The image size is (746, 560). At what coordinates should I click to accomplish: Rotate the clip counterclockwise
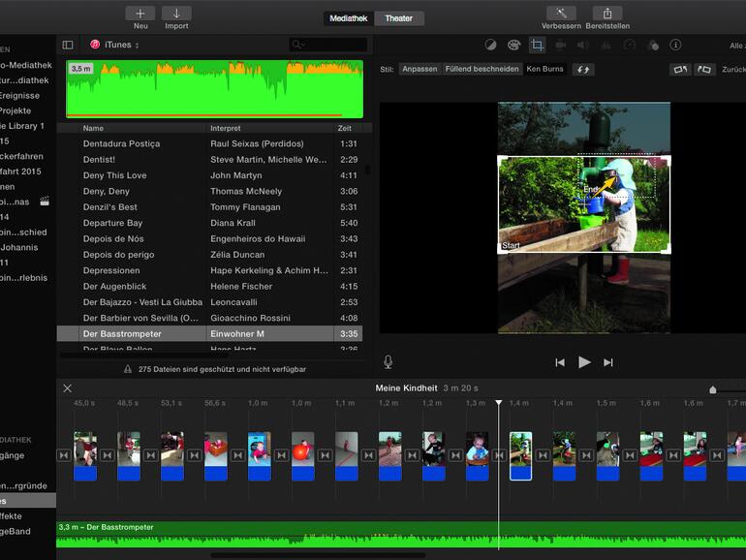click(x=679, y=70)
